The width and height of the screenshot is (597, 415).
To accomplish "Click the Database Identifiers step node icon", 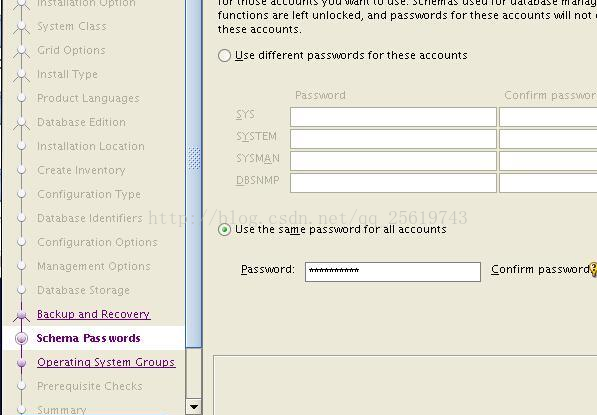I will click(22, 218).
